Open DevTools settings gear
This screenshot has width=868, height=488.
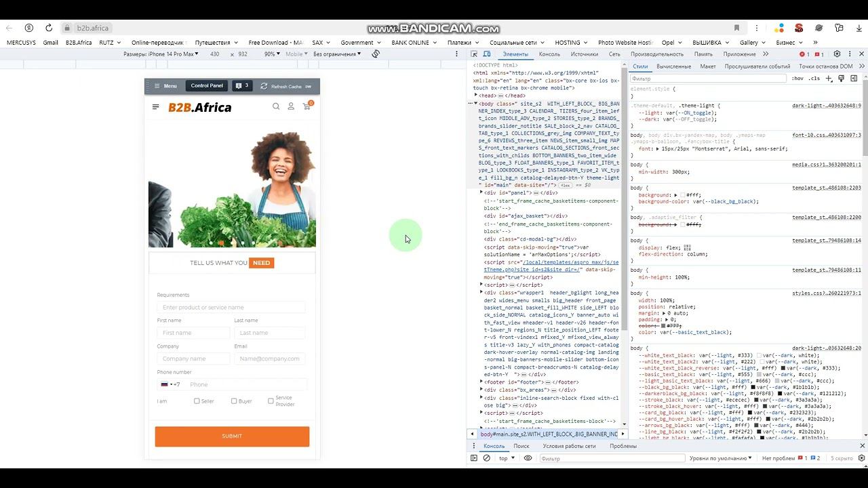[x=837, y=54]
